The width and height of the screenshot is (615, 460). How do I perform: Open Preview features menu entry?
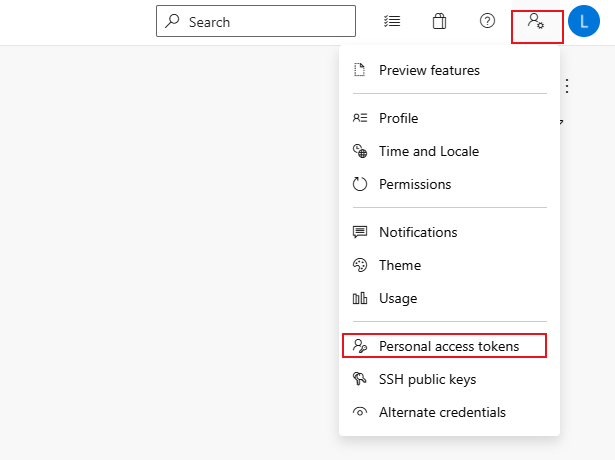[429, 70]
